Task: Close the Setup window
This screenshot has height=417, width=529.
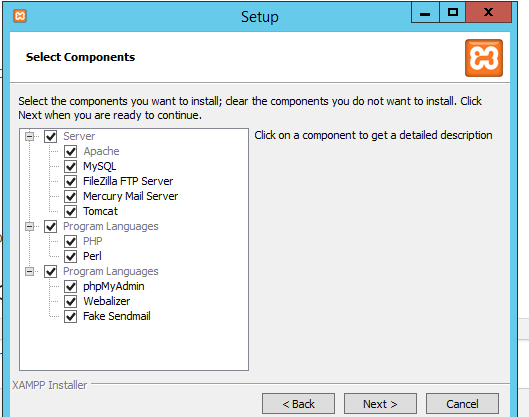Action: [x=489, y=12]
